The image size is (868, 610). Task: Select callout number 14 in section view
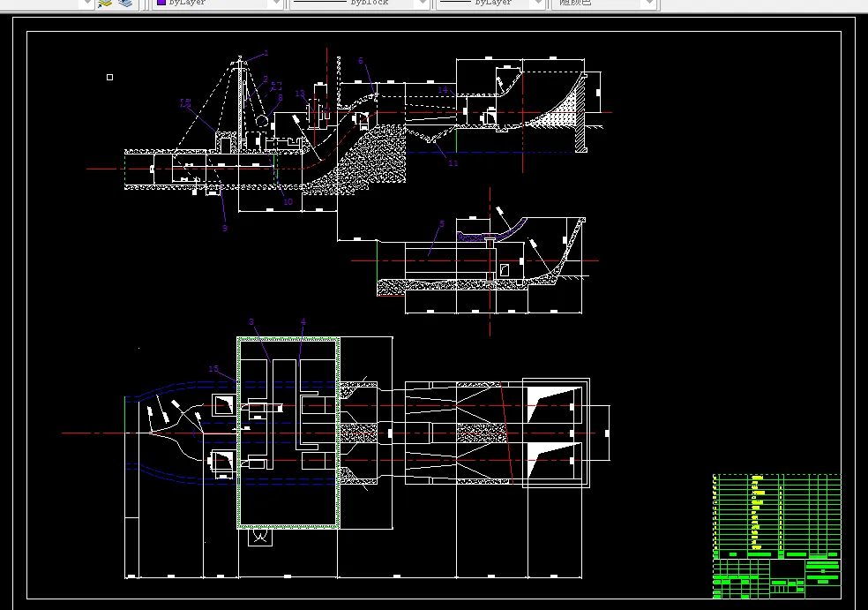443,89
